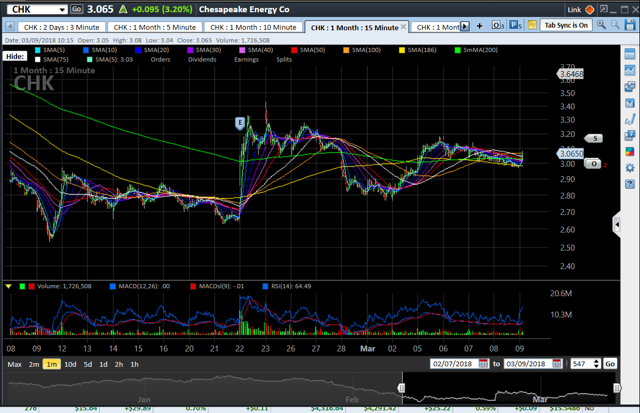This screenshot has height=413, width=640.
Task: Open the table view icon in right sidebar
Action: pyautogui.click(x=630, y=53)
